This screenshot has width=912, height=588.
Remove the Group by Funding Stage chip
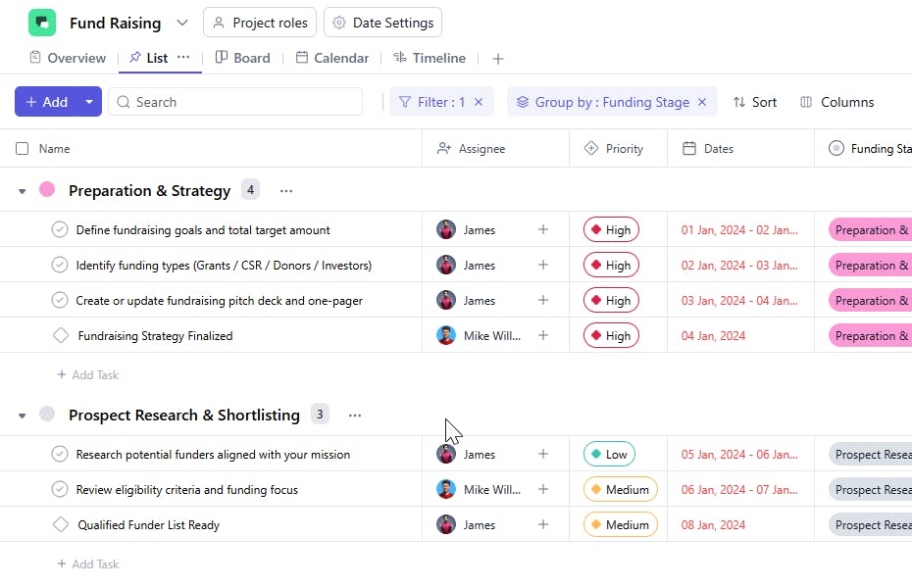coord(702,102)
